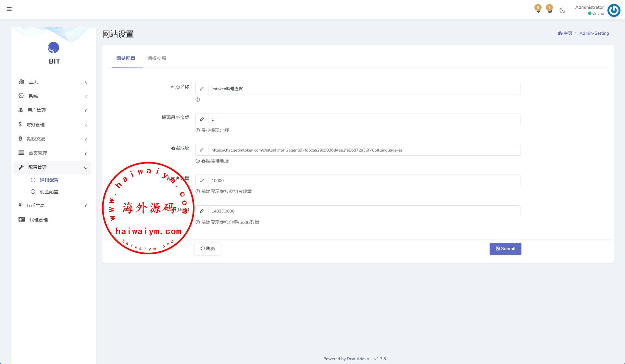Click the 提现最小金额 input field
Viewport: 625px width, 364px height.
[364, 119]
